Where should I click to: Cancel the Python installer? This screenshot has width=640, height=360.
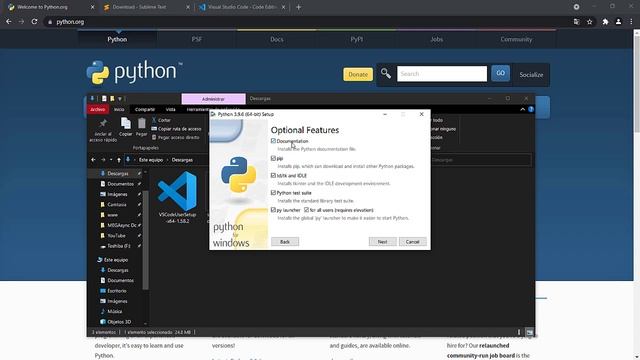(x=413, y=242)
